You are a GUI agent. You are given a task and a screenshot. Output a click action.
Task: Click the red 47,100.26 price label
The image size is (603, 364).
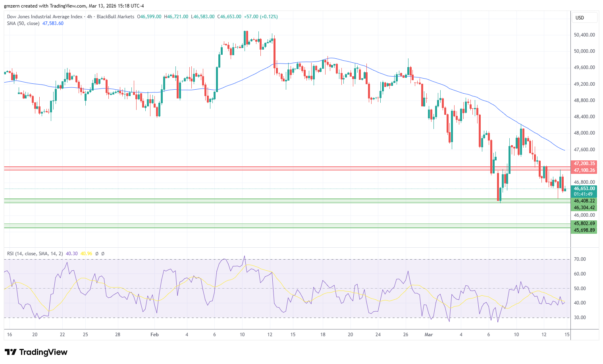(584, 170)
